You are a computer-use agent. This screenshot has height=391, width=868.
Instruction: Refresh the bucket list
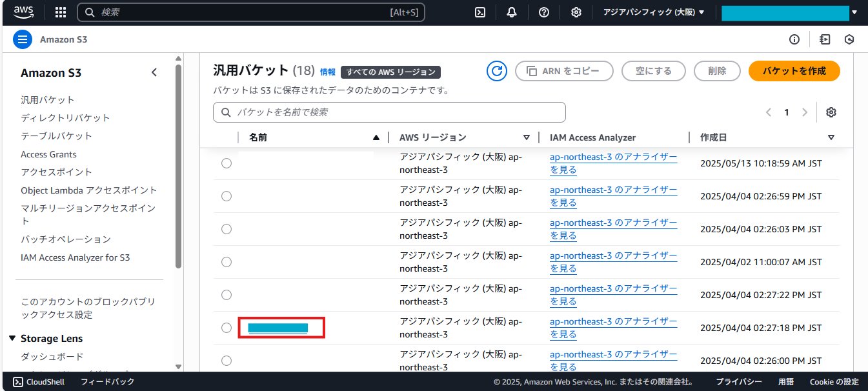pyautogui.click(x=497, y=71)
